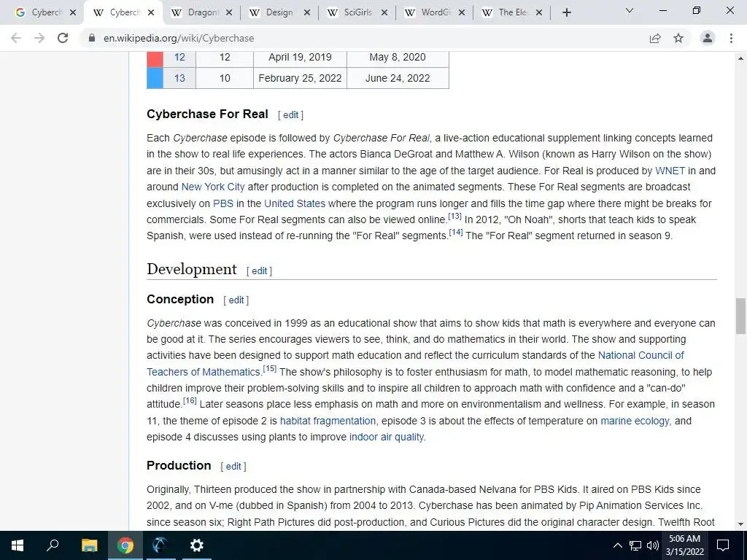Follow the marine ecology link

(x=635, y=421)
